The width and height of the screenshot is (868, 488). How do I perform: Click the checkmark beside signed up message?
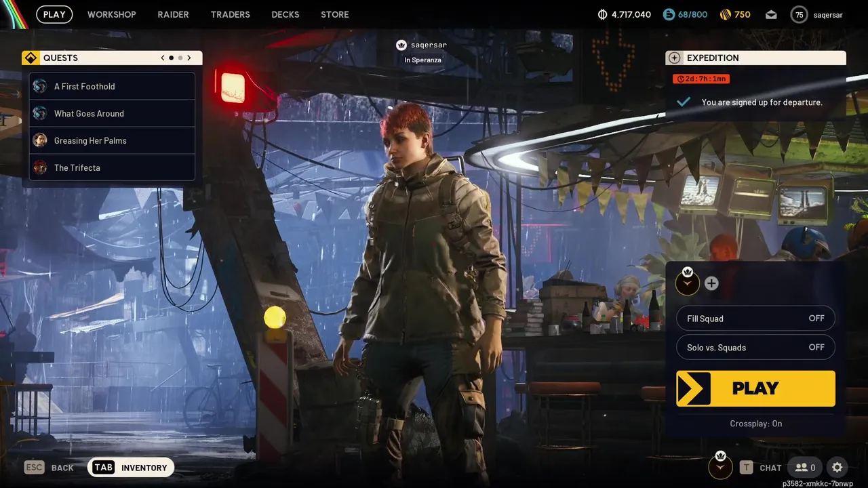point(684,102)
